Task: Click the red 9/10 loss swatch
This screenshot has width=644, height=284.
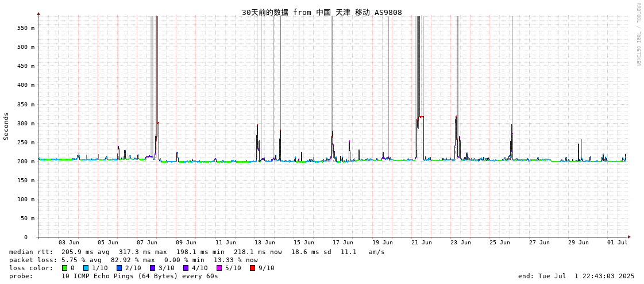Action: tap(252, 268)
